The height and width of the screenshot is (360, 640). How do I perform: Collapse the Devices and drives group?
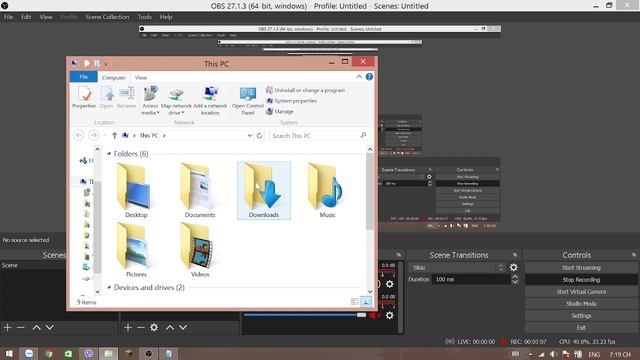coord(109,287)
